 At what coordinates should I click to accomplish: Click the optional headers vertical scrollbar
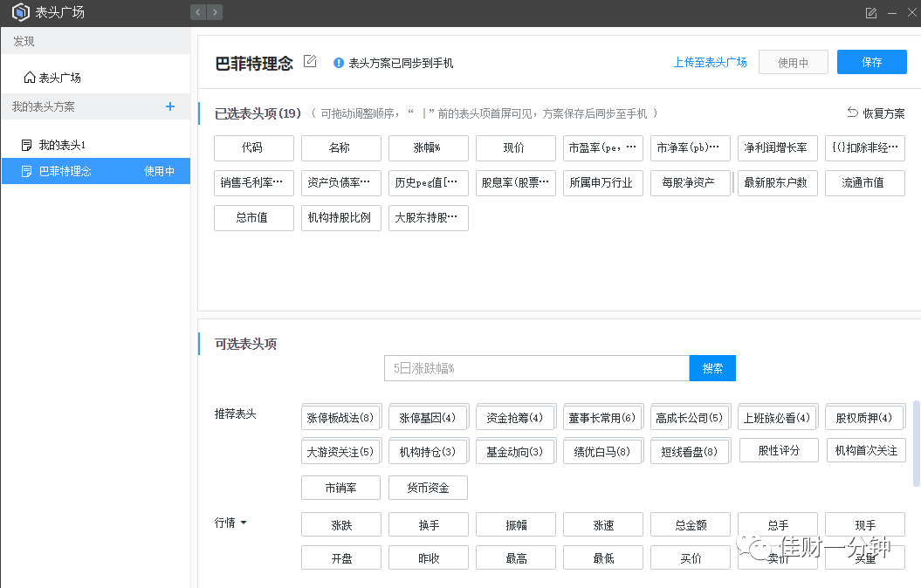(x=917, y=444)
